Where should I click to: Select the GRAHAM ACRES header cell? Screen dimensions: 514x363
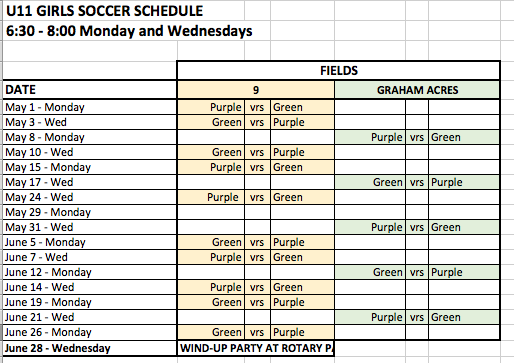pyautogui.click(x=417, y=90)
